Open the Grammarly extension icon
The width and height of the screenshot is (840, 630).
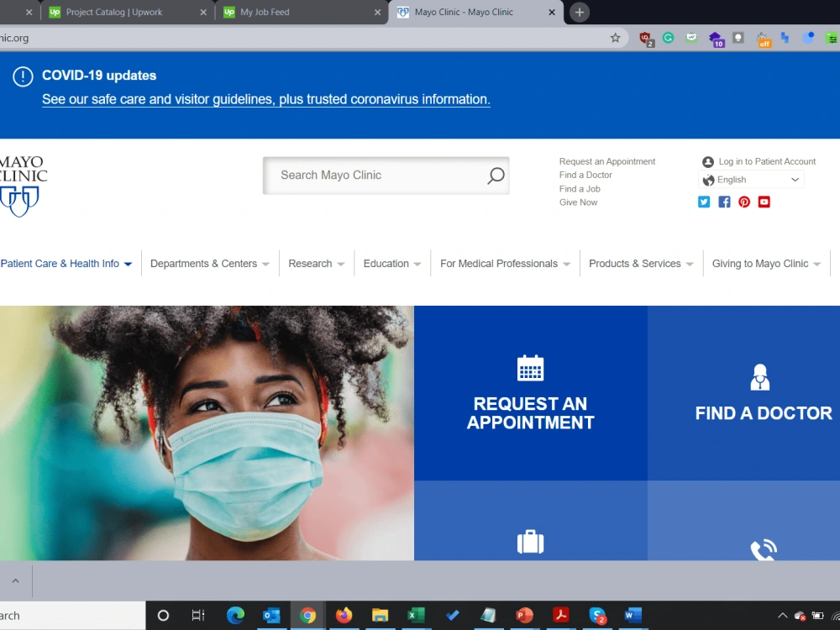[668, 38]
